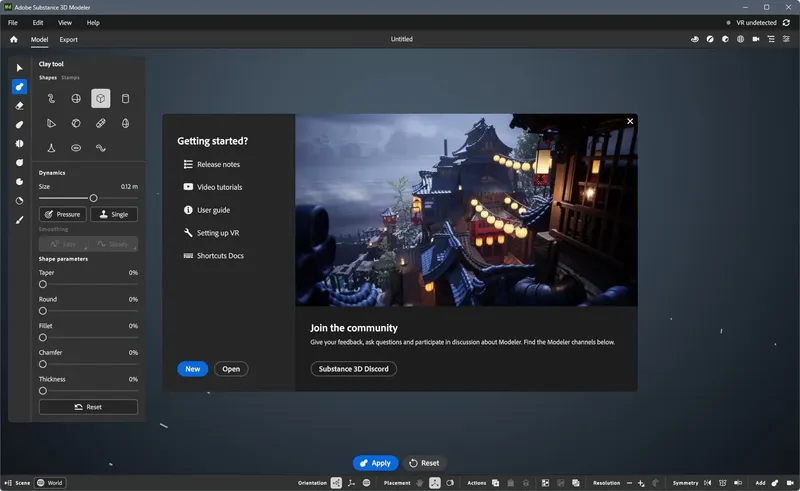Choose the sphere shape for Clay tool
Screen dimensions: 800x491
click(75, 98)
